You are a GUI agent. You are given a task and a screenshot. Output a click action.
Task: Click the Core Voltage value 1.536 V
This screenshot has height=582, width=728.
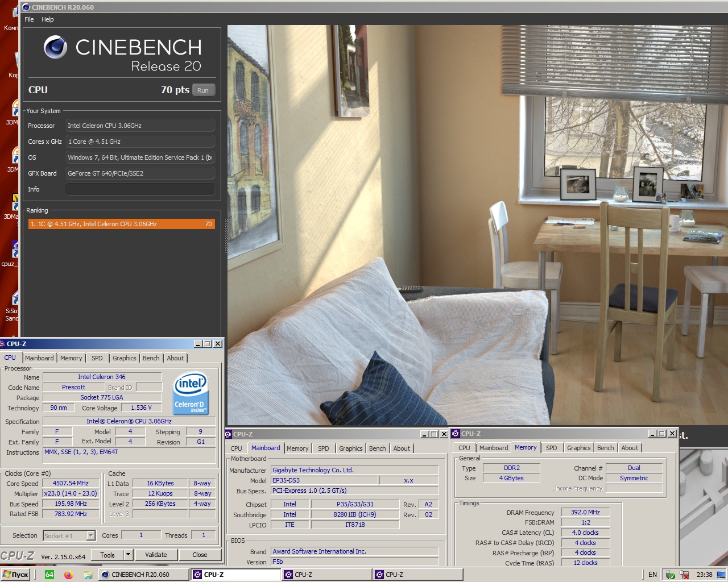tap(141, 408)
